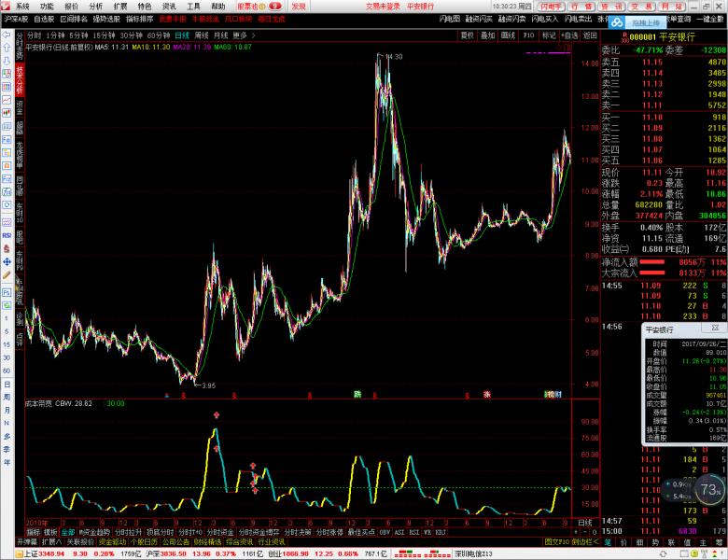Click the 闪电手 button
728x560 pixels.
click(551, 6)
